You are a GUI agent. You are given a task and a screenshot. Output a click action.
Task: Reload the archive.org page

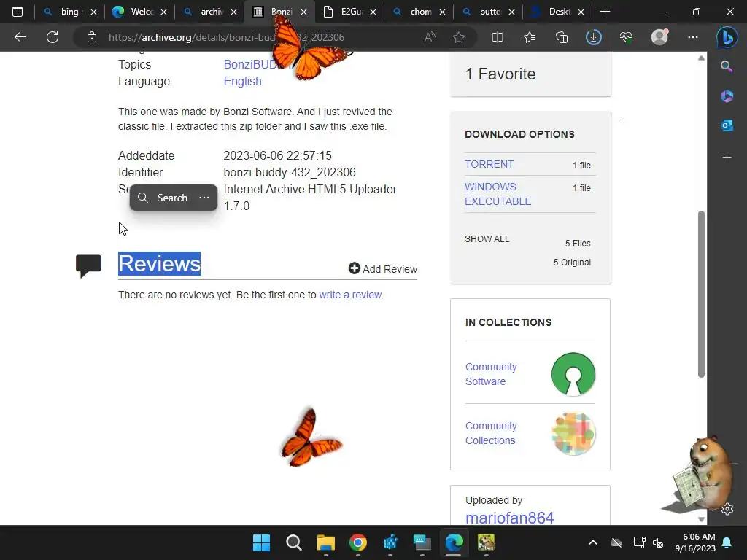pos(53,37)
